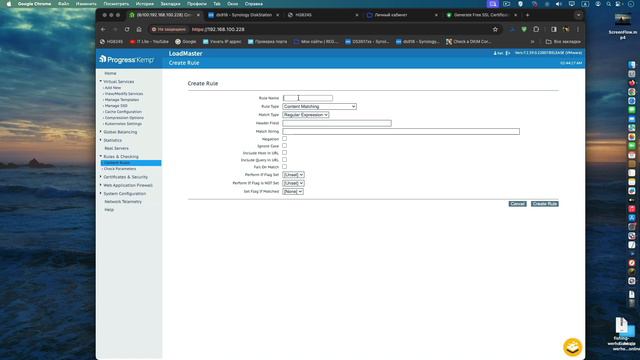This screenshot has width=640, height=360.
Task: Open the ScreenFlow file on the desktop
Action: [x=622, y=26]
